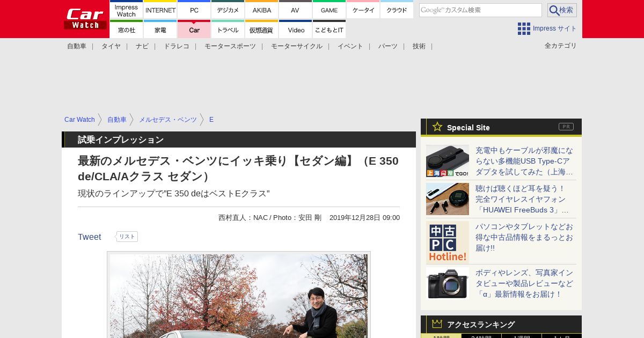Open the USB Type-C adapter article link
Image resolution: width=644 pixels, height=338 pixels.
(x=524, y=161)
